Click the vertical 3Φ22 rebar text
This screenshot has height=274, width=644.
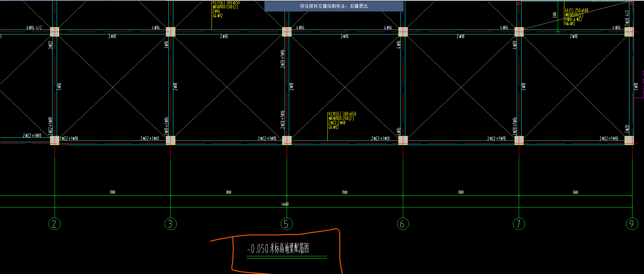[x=50, y=45]
